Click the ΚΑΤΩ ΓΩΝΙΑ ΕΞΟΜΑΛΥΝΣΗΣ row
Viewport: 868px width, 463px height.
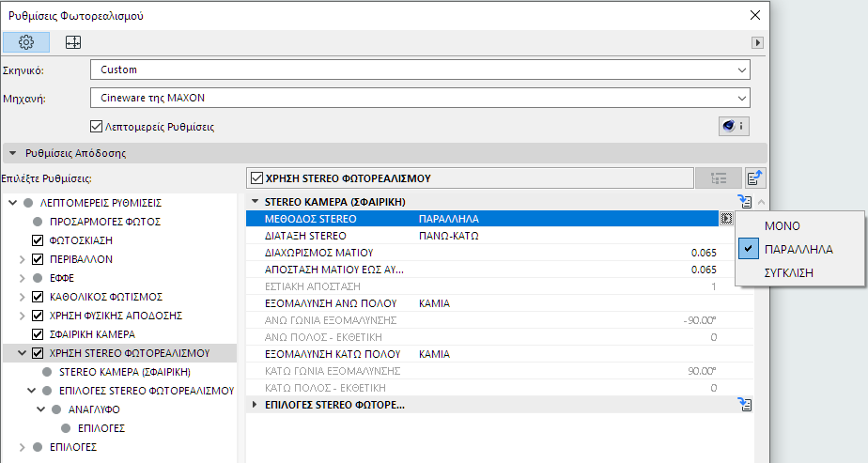[500, 371]
